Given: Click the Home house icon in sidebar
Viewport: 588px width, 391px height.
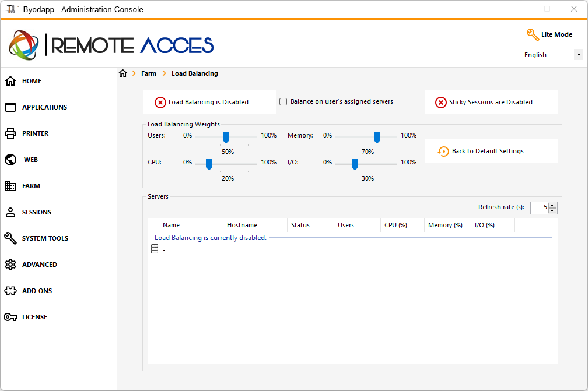Looking at the screenshot, I should pyautogui.click(x=10, y=81).
